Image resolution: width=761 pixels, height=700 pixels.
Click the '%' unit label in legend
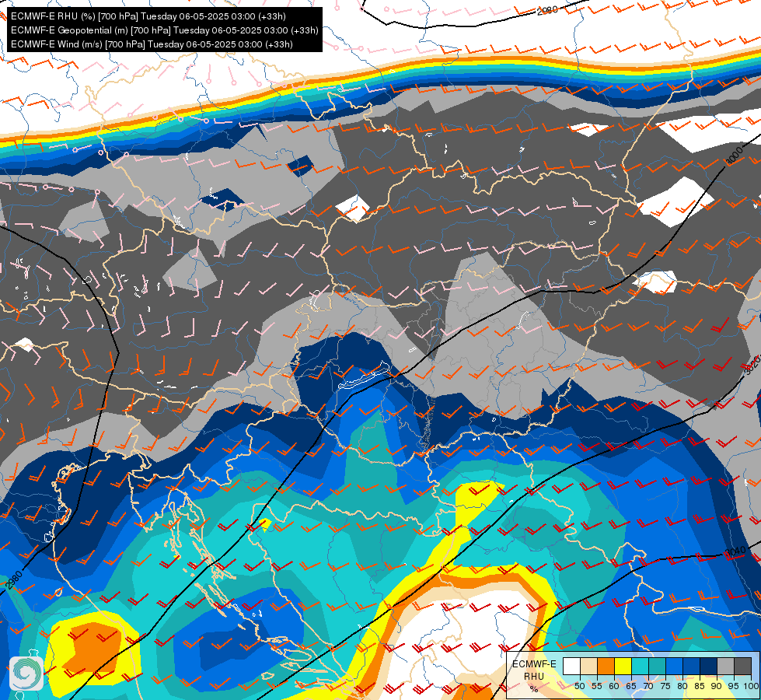pyautogui.click(x=534, y=689)
